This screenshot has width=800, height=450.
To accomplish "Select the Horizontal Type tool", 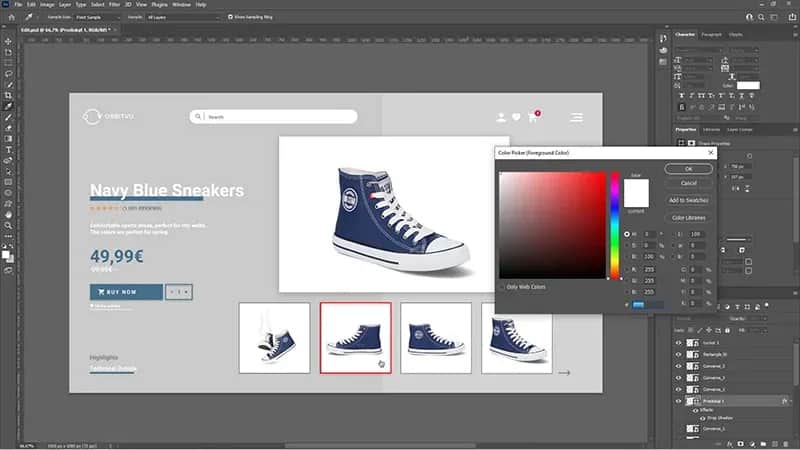I will (8, 150).
